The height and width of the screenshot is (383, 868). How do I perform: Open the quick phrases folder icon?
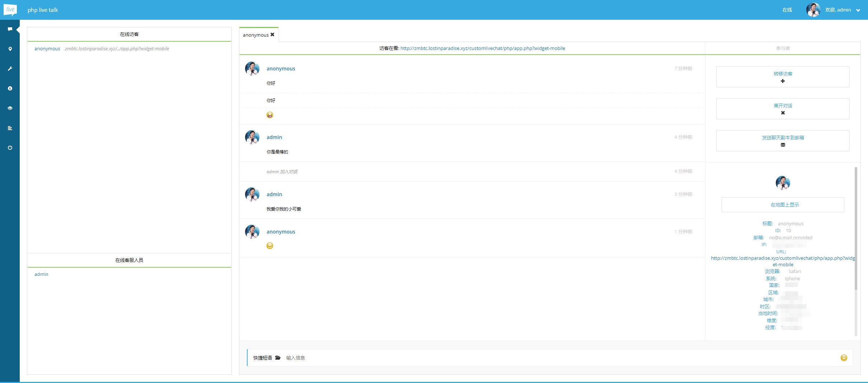(x=278, y=358)
